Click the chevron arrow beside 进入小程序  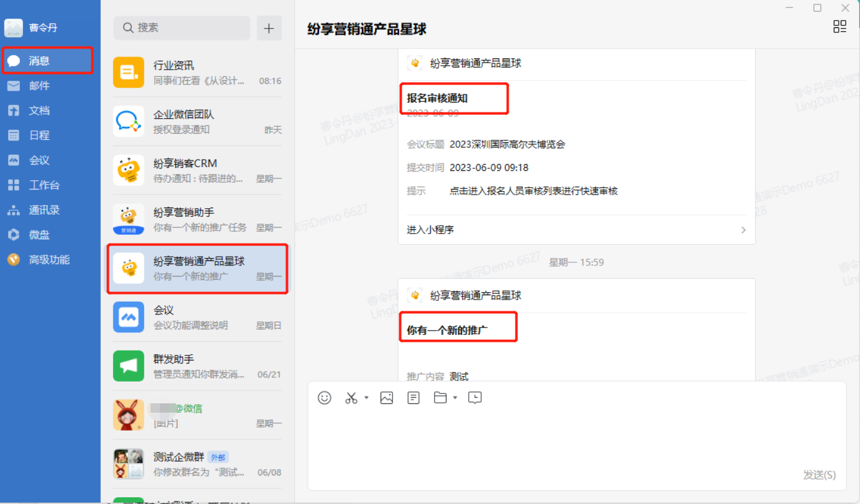coord(743,230)
